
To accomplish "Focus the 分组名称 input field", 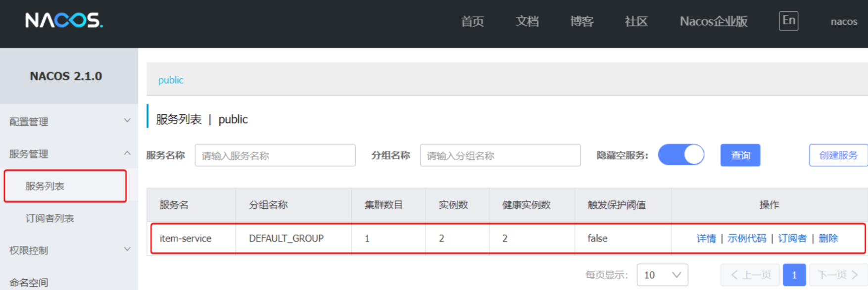I will point(500,155).
